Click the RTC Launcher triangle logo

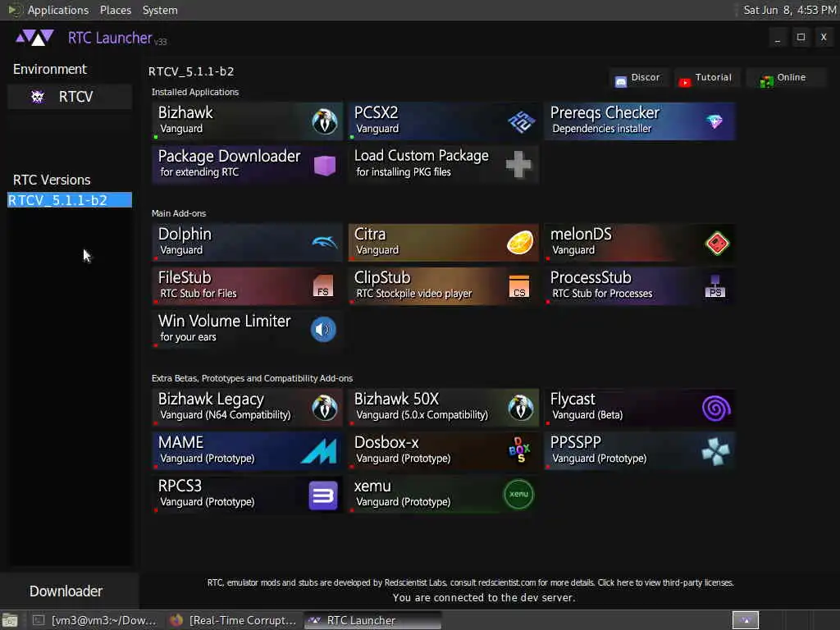(x=34, y=38)
